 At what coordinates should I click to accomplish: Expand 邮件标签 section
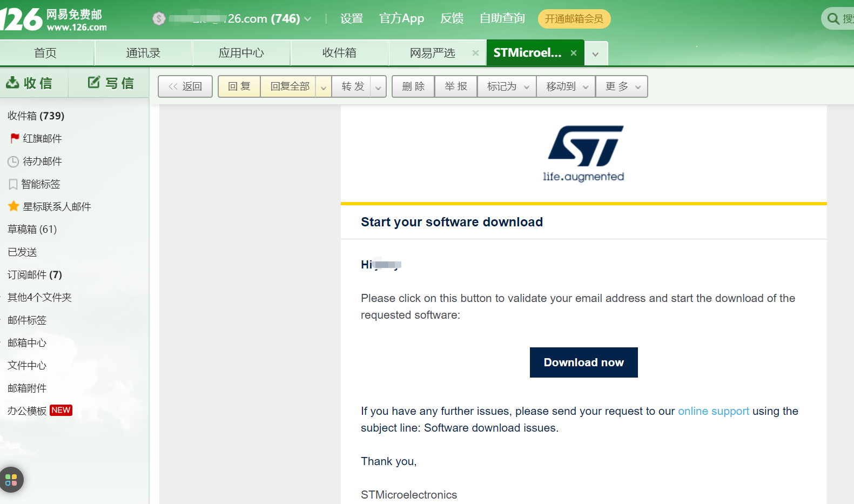[x=27, y=320]
